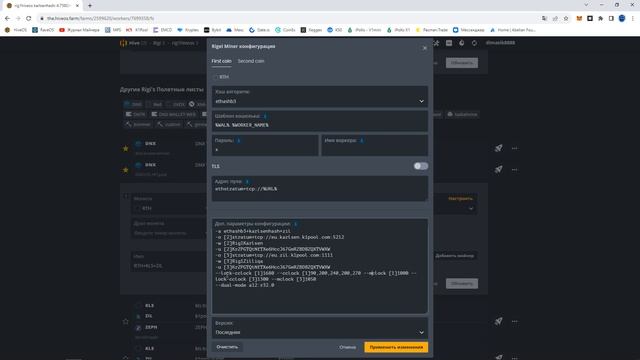Image resolution: width=640 pixels, height=360 pixels.
Task: Open the three-dot menu on the second DNX row
Action: click(x=515, y=169)
